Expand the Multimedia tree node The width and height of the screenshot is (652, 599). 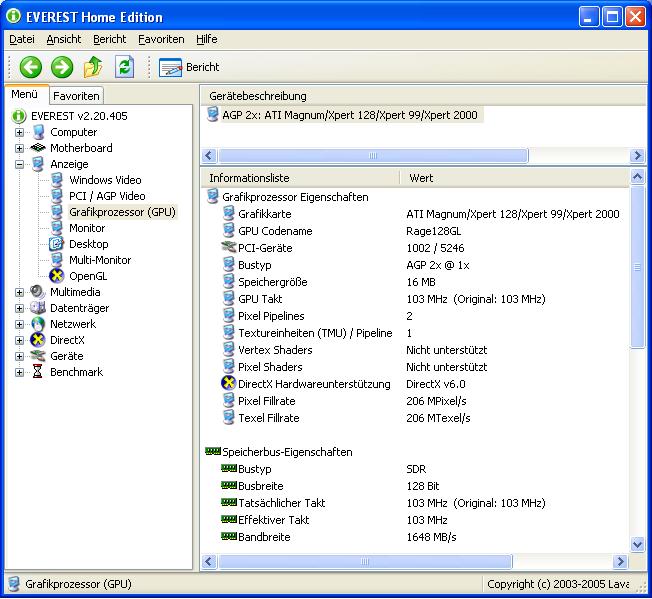(x=19, y=292)
